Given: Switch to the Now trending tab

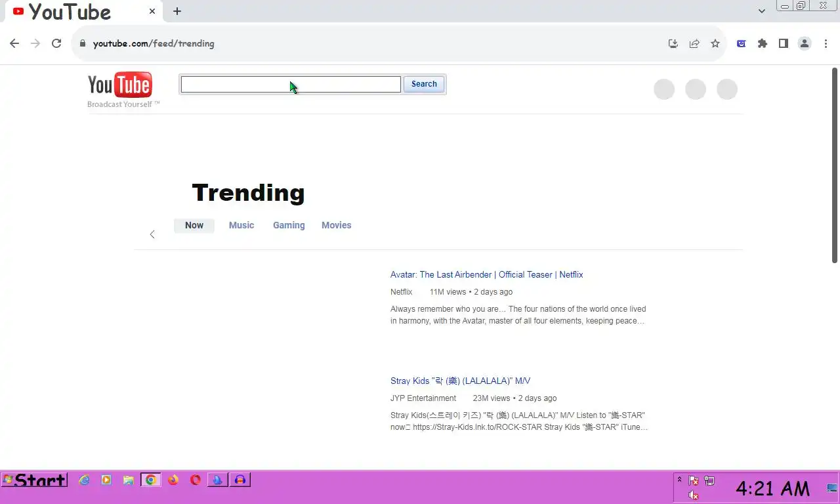Looking at the screenshot, I should 194,225.
